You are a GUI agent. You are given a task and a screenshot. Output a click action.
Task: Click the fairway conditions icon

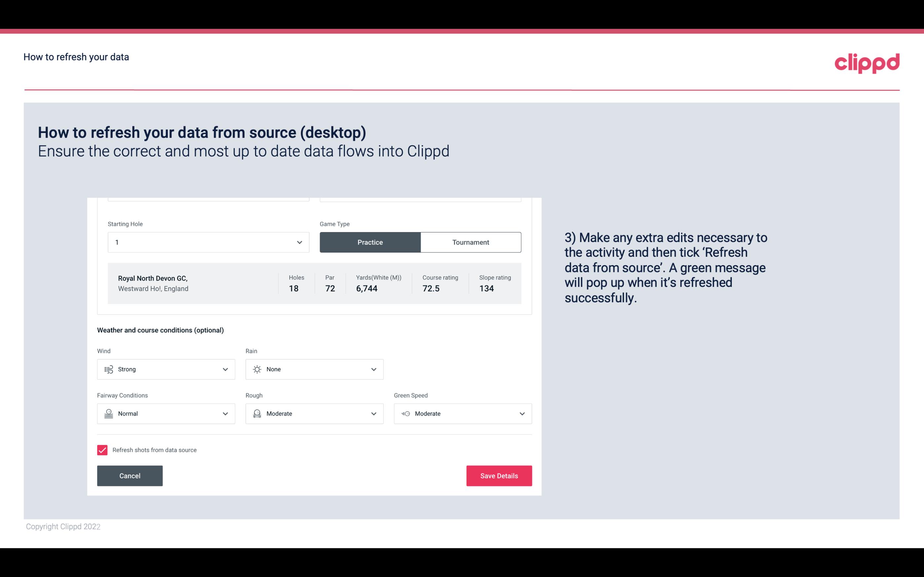[108, 414]
